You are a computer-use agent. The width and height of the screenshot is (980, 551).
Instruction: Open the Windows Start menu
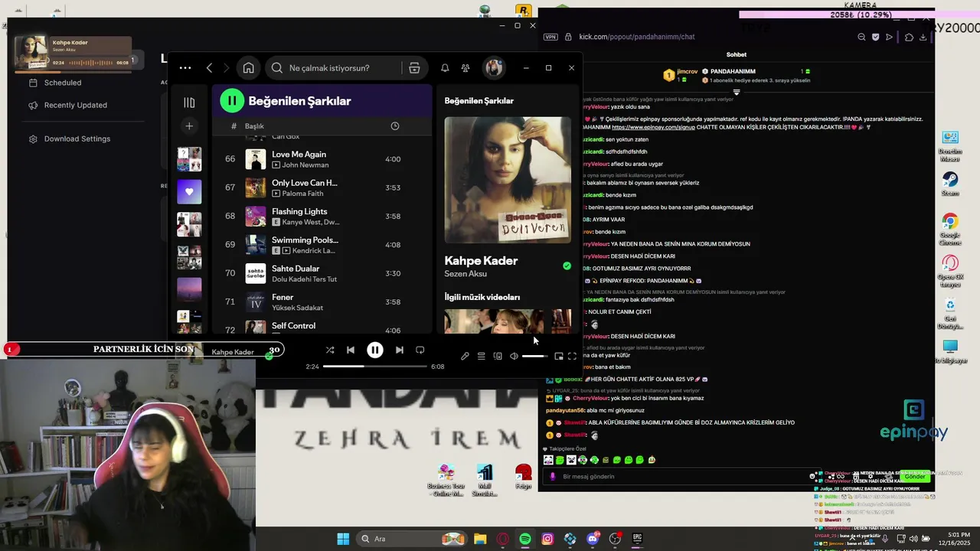(x=343, y=539)
